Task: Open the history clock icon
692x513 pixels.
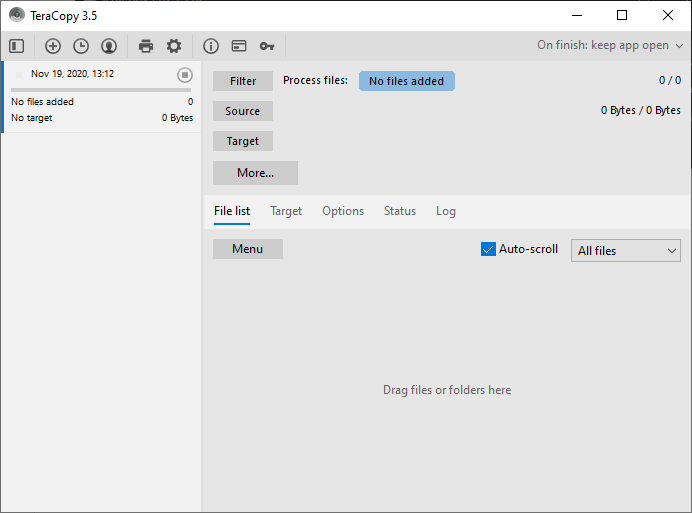Action: click(81, 46)
